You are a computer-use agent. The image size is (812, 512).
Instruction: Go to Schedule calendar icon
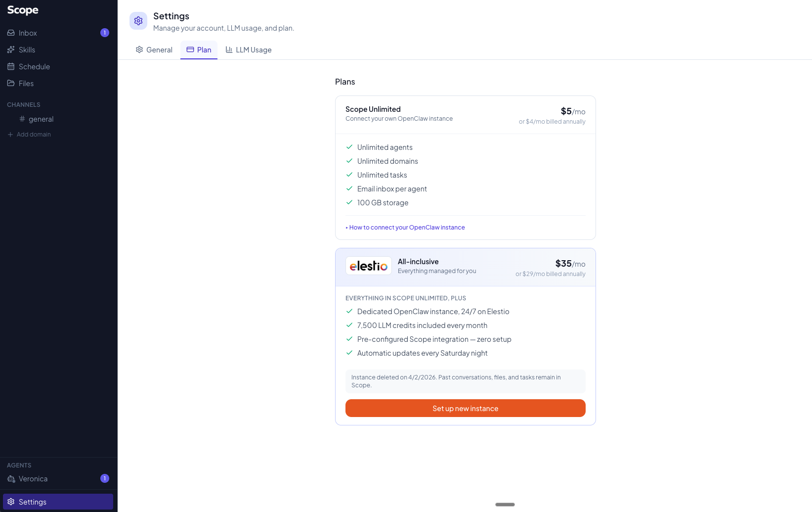(11, 67)
